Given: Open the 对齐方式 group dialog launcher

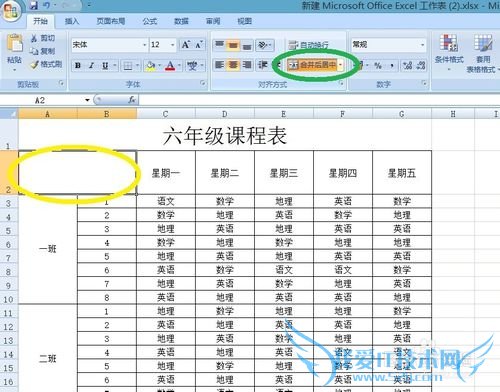Looking at the screenshot, I should click(x=341, y=83).
